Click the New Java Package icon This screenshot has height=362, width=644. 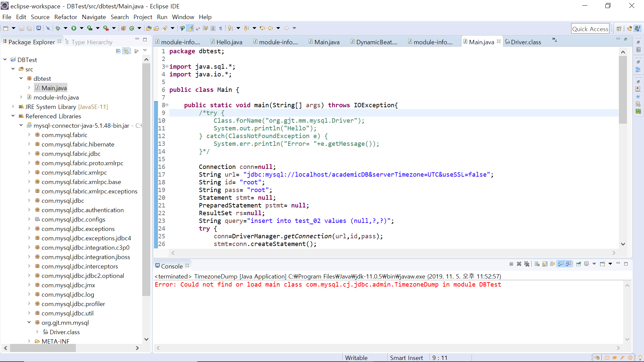[x=123, y=28]
